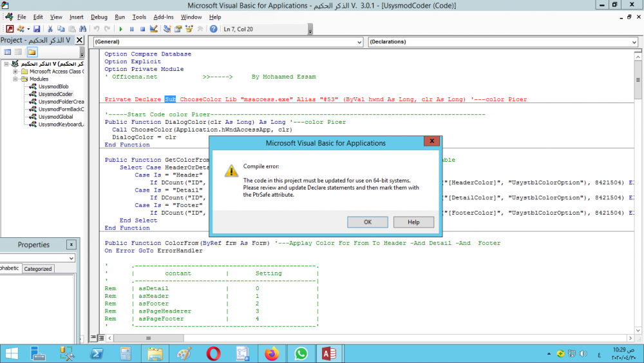
Task: Open Insert Module dropdown arrow
Action: pos(28,29)
